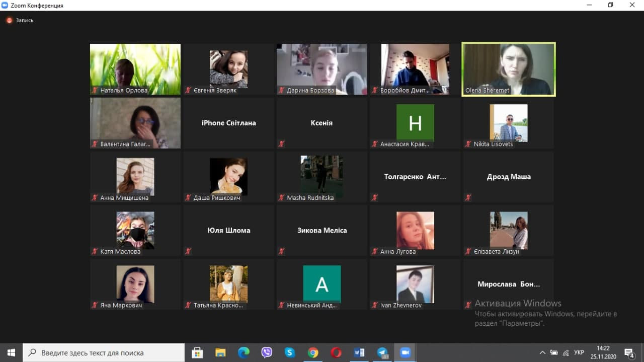Open the notification center with 4 notifications
This screenshot has width=644, height=362.
(x=629, y=352)
